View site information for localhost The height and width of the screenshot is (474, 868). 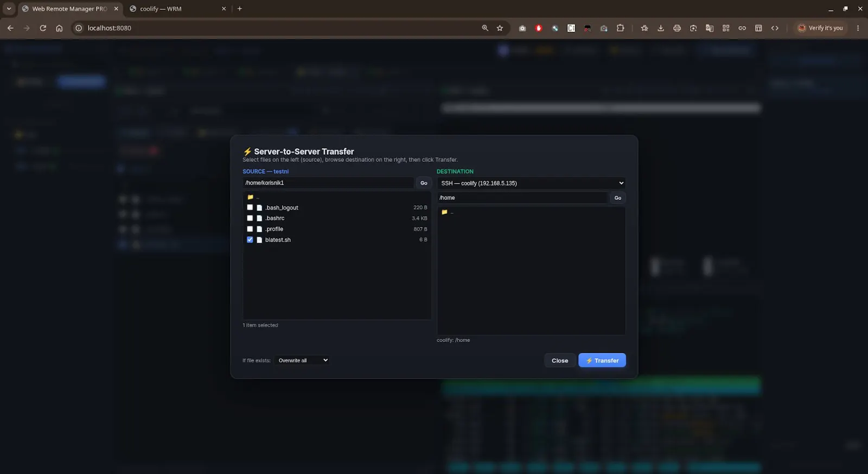pyautogui.click(x=79, y=28)
